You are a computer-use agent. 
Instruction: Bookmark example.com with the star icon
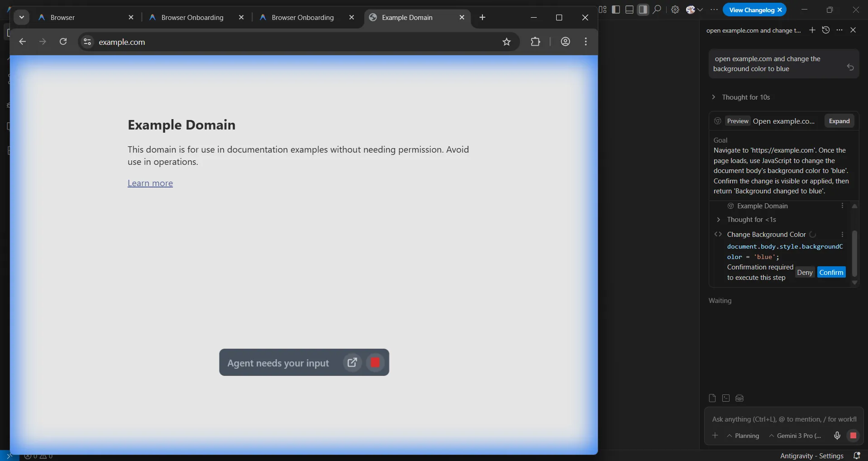[506, 42]
